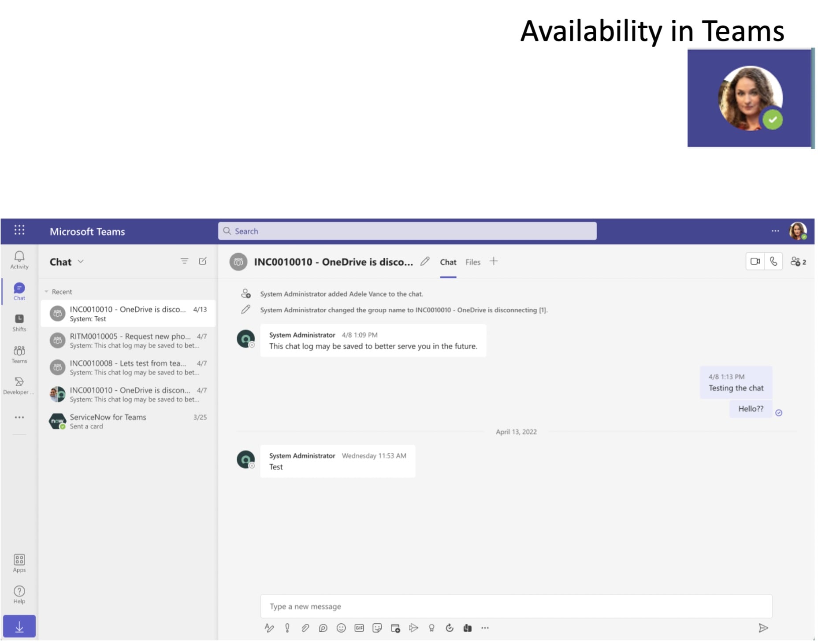Image resolution: width=818 pixels, height=644 pixels.
Task: Open the message Format options
Action: pos(269,628)
